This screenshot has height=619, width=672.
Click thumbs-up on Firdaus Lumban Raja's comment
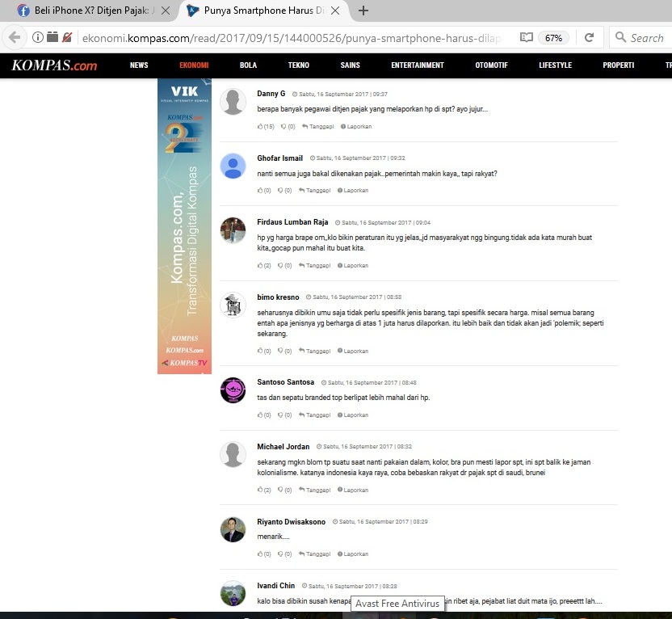point(260,265)
